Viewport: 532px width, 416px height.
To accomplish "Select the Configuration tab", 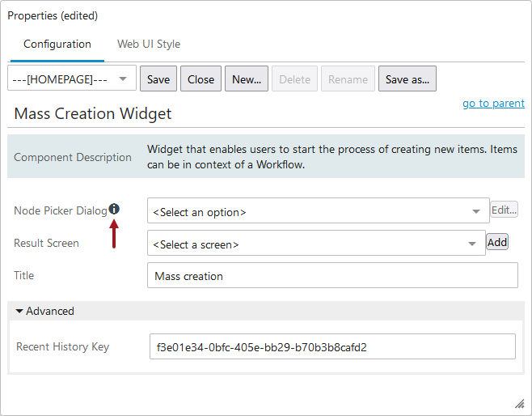I will click(57, 45).
